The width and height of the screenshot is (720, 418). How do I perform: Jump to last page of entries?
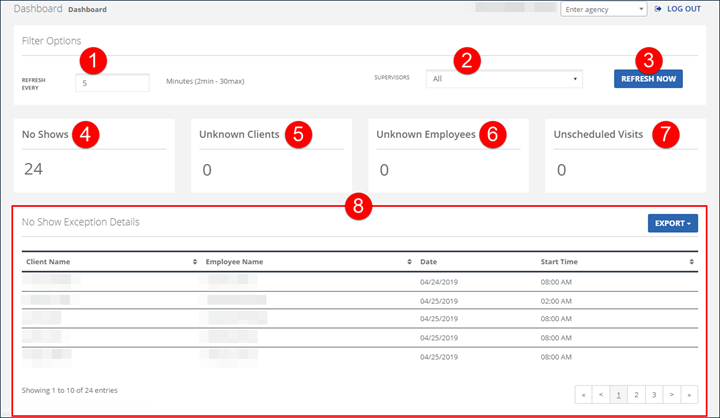[691, 394]
